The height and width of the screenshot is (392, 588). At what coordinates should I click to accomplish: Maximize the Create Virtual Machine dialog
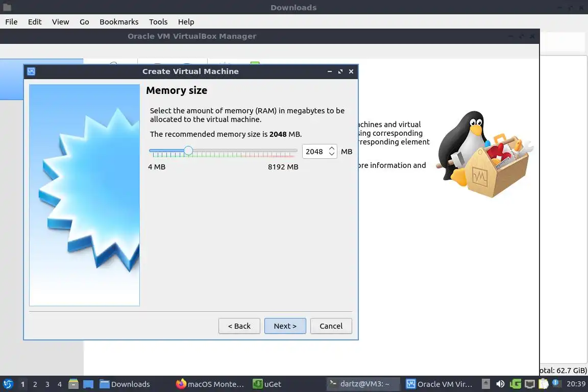tap(340, 71)
